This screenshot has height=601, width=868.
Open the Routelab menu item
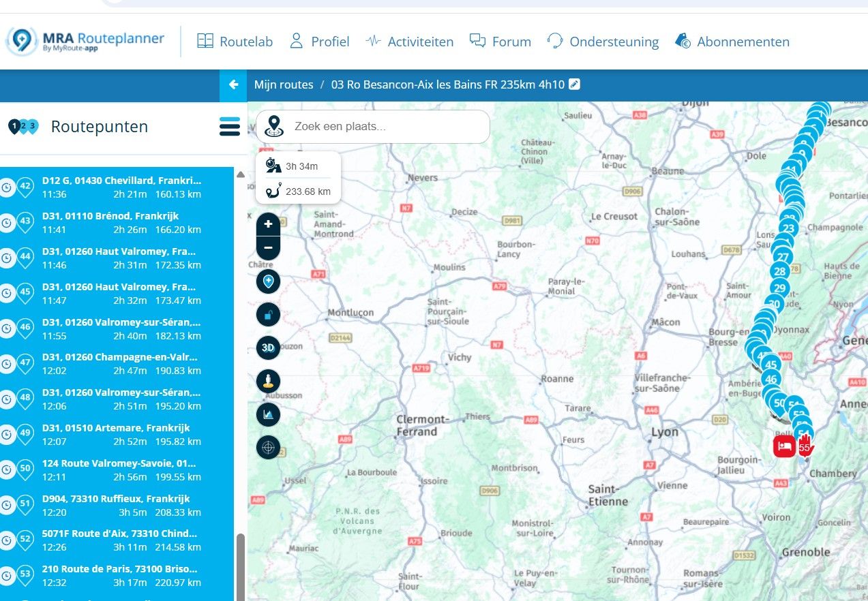[235, 42]
